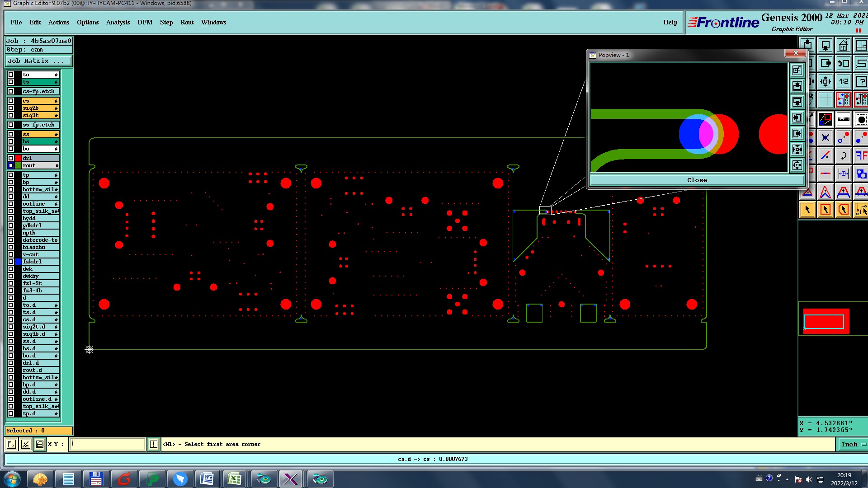Toggle the grid display icon
Viewport: 868px width, 488px height.
825,100
